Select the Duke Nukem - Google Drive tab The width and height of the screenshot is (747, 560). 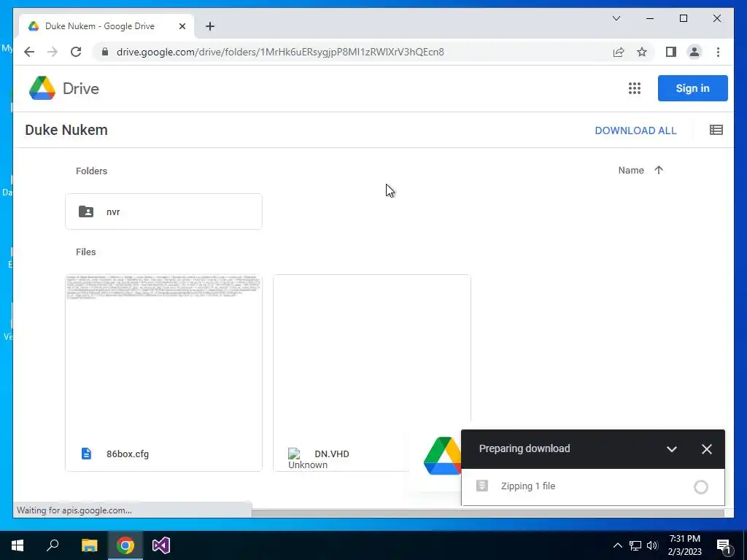pyautogui.click(x=107, y=26)
